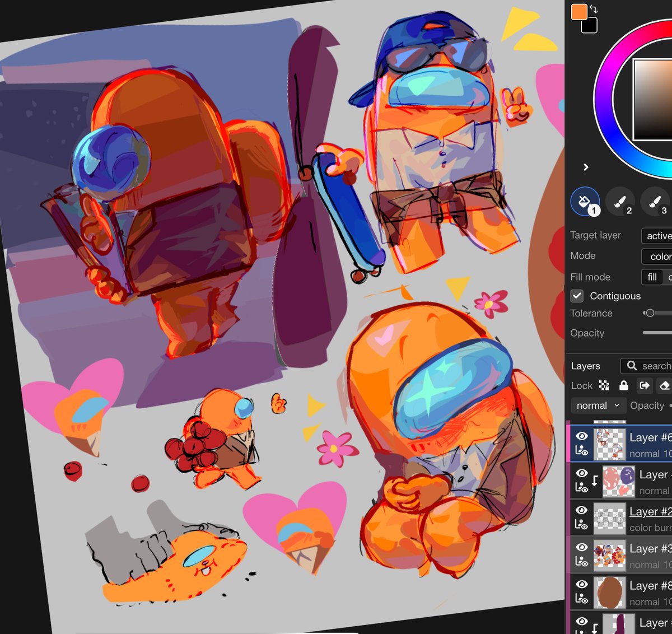Select the Layer #8 brown oval thumbnail

tap(609, 593)
